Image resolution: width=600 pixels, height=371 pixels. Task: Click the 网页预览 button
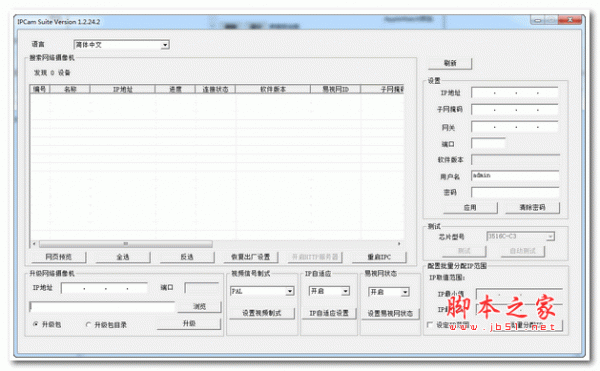coord(59,257)
